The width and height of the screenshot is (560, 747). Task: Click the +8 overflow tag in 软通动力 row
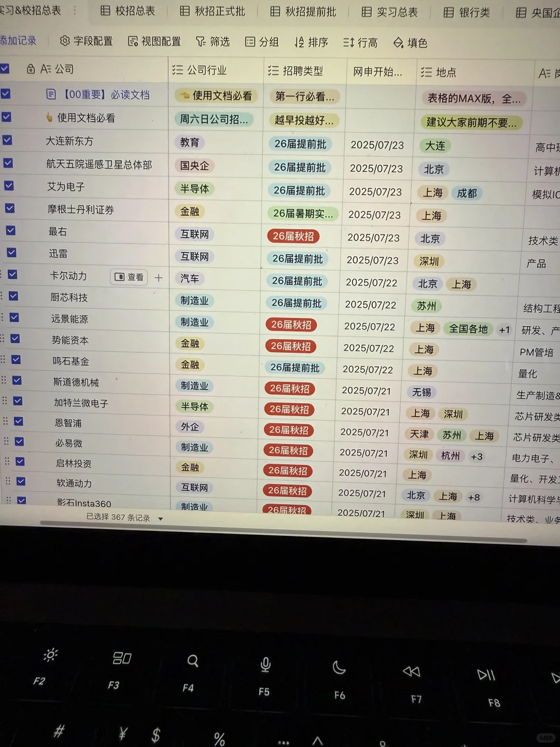click(x=474, y=497)
